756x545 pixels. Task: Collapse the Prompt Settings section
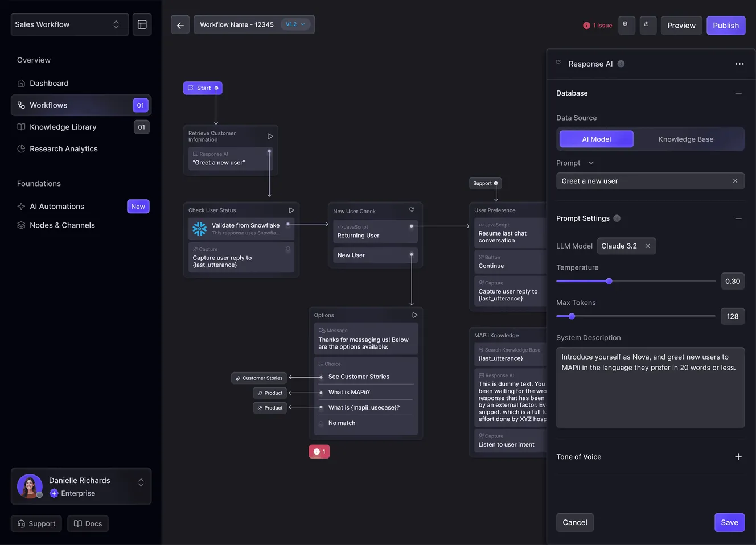tap(738, 218)
